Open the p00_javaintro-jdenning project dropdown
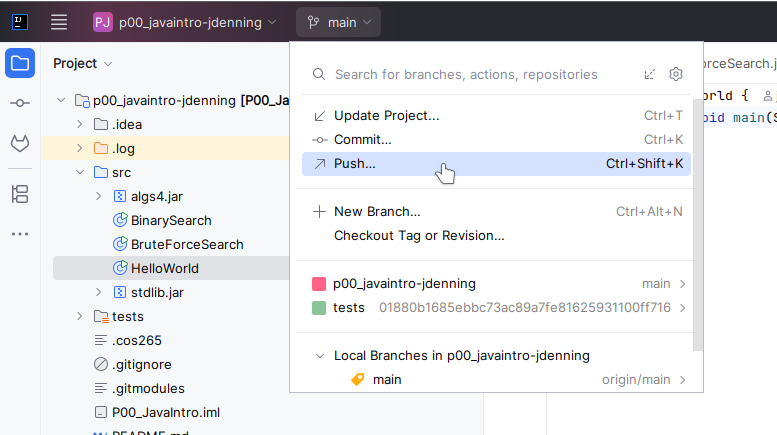777x435 pixels. click(185, 22)
